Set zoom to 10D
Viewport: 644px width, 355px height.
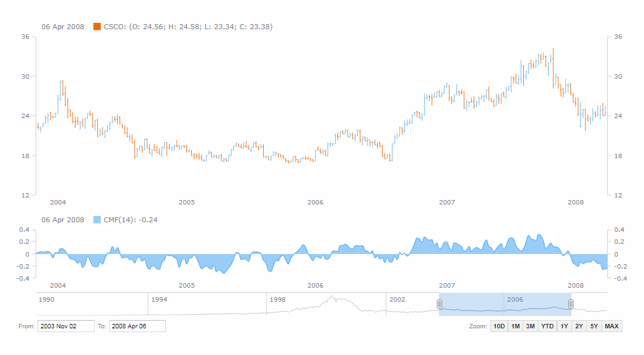coord(499,326)
